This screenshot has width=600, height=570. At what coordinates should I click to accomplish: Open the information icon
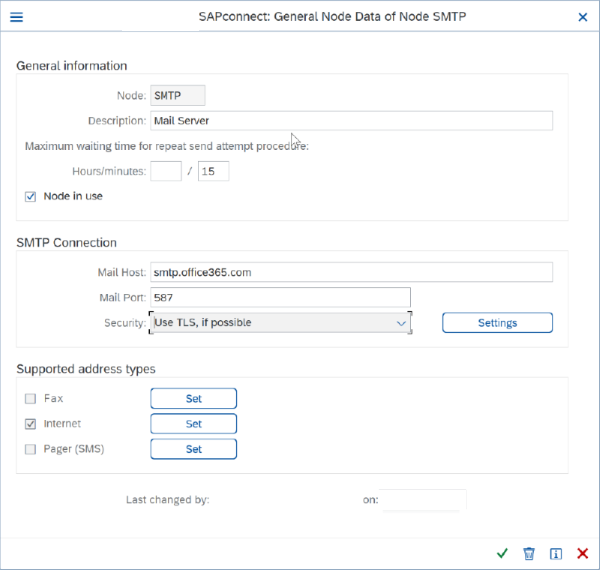[556, 554]
